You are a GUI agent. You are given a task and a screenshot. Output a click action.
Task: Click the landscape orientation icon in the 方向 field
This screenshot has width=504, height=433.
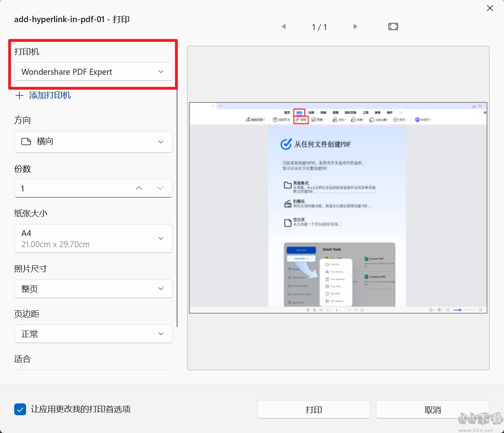[x=25, y=142]
